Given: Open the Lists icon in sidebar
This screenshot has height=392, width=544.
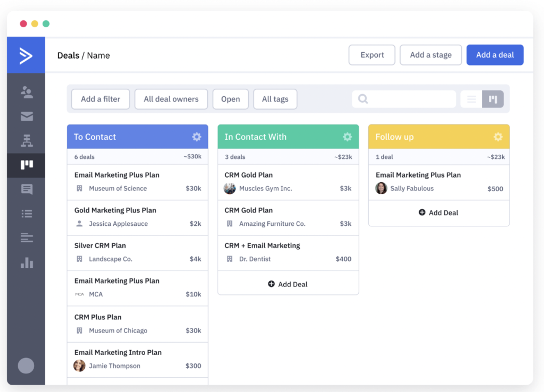Looking at the screenshot, I should (26, 214).
